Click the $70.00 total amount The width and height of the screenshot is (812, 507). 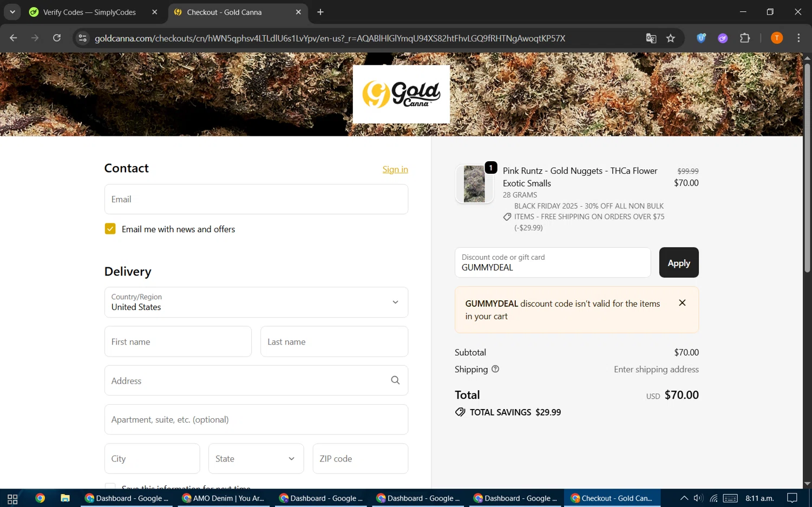(682, 395)
